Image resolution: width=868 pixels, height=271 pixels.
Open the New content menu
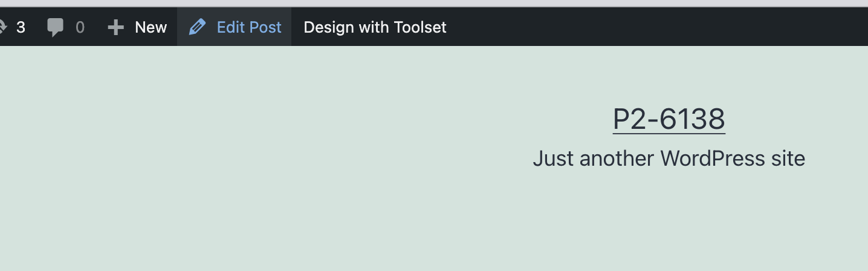(x=137, y=27)
